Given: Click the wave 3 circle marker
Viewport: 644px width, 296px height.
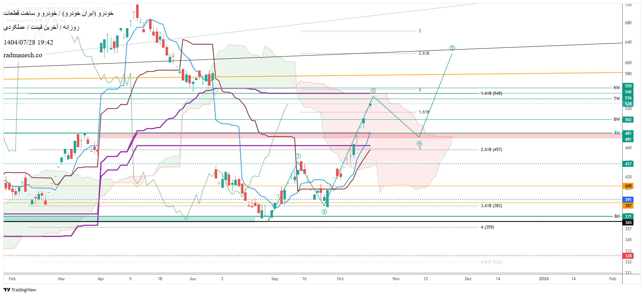Looking at the screenshot, I should (x=373, y=91).
